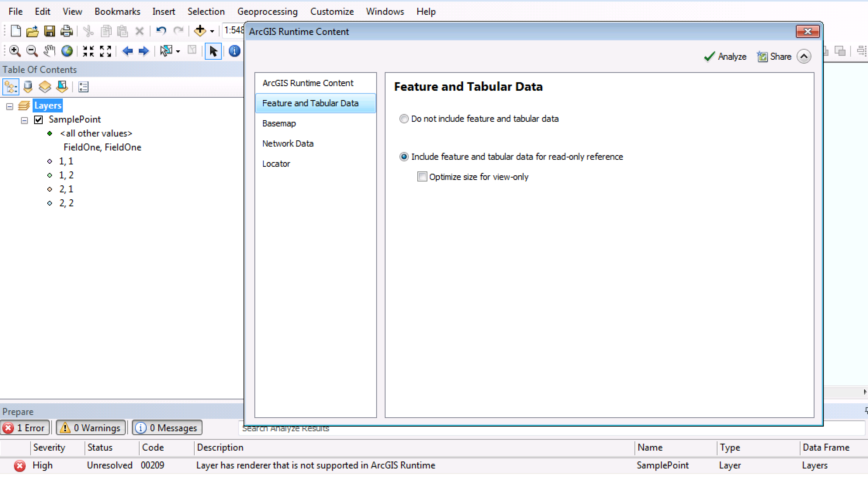Open Table Of Contents options icon
The image size is (868, 477).
(x=83, y=87)
